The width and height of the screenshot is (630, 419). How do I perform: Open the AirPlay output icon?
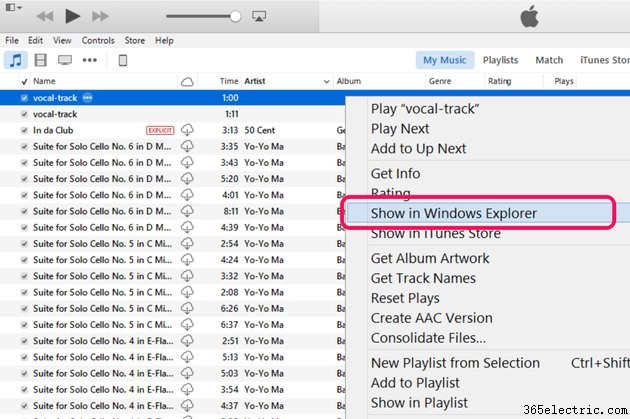(259, 16)
